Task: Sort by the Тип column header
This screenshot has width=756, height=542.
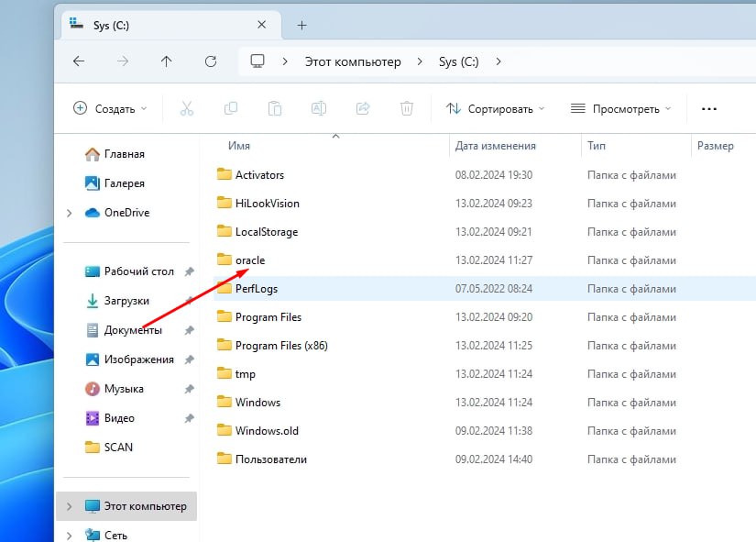Action: click(597, 146)
